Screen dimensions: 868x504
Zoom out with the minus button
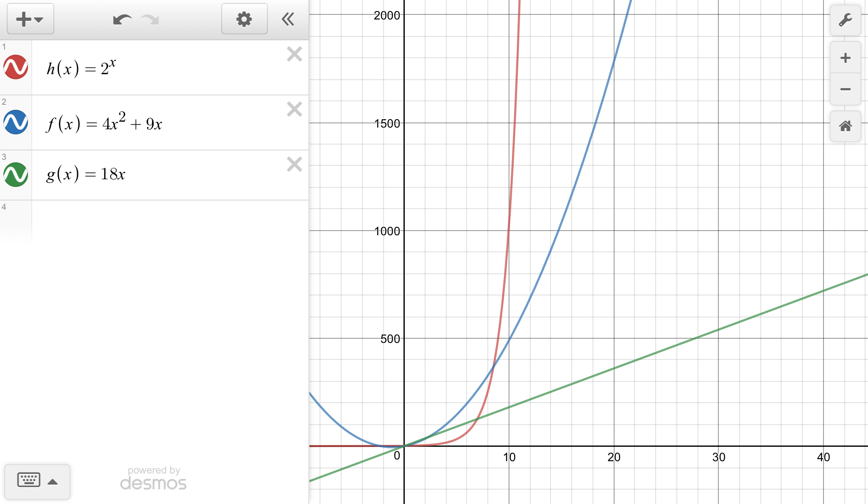[x=845, y=89]
